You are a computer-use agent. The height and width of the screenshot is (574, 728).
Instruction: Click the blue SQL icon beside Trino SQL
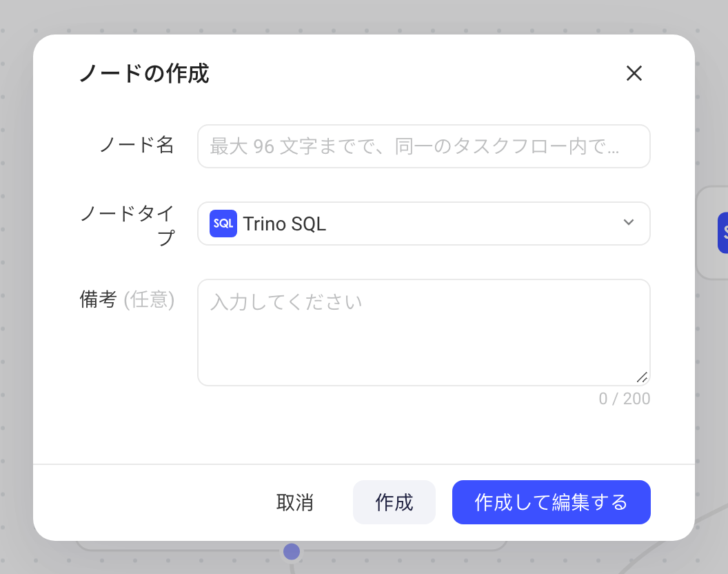pos(223,224)
